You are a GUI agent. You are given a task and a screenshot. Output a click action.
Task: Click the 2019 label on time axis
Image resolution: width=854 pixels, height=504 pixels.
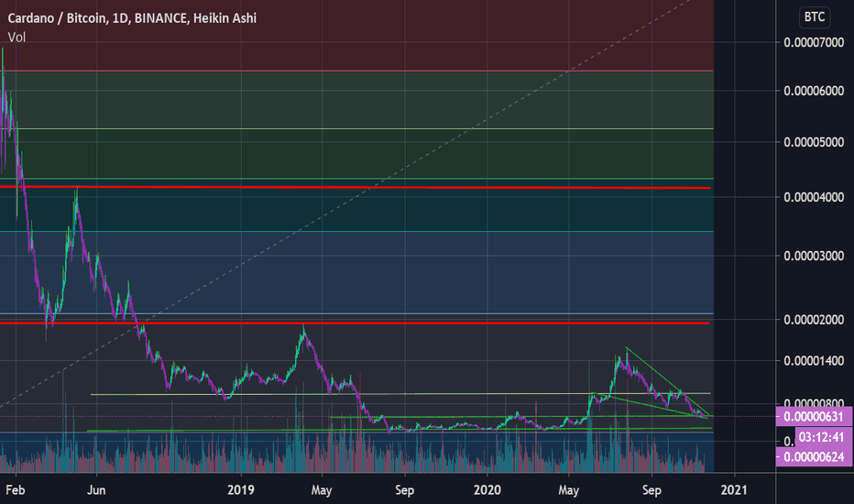pyautogui.click(x=241, y=490)
